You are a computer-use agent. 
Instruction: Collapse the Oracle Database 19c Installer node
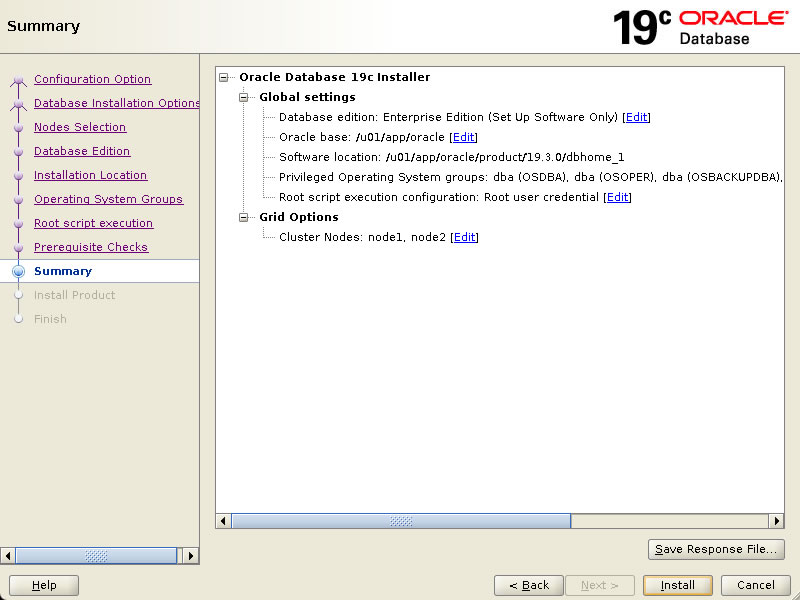[x=223, y=78]
